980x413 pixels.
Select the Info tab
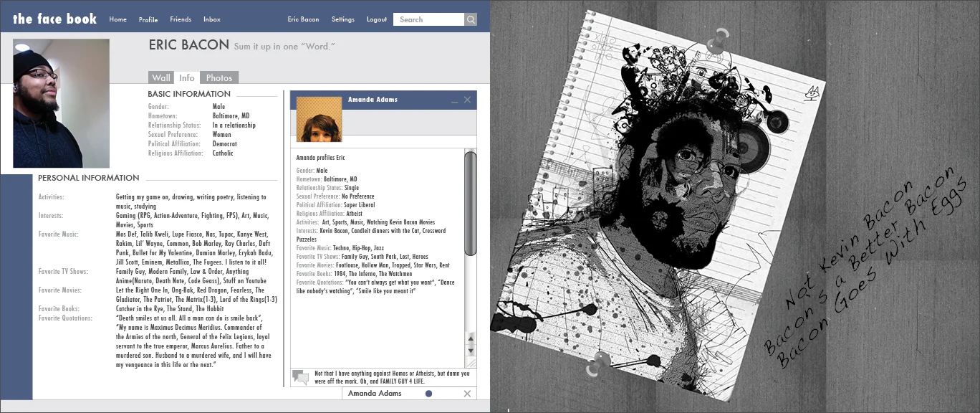187,77
